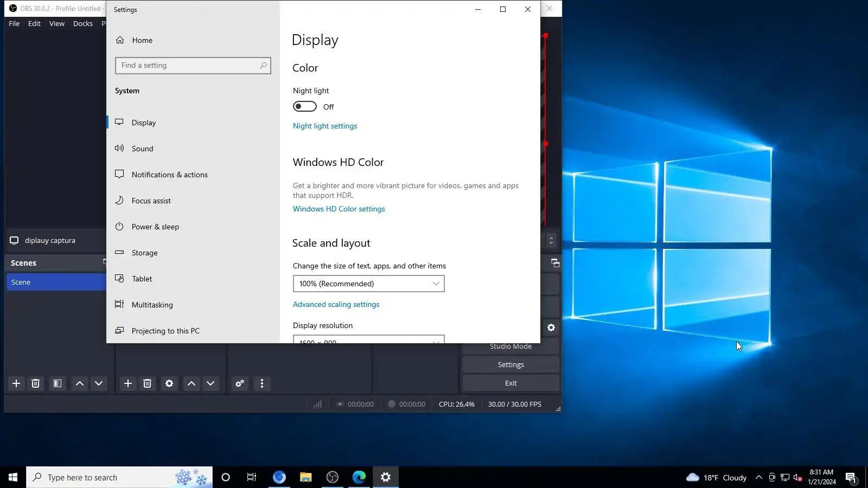Open advanced audio properties gears icon in OBS
This screenshot has width=868, height=488.
click(x=240, y=383)
